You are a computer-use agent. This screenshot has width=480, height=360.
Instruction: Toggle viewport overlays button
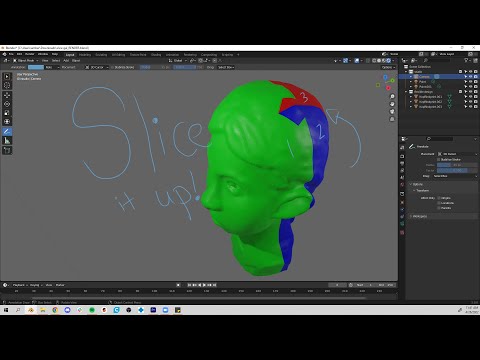click(x=357, y=61)
